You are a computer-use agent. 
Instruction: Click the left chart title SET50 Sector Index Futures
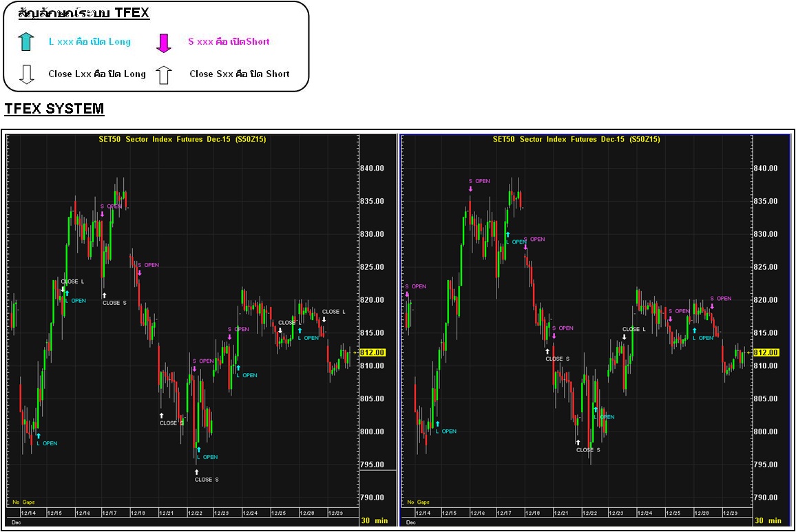182,139
